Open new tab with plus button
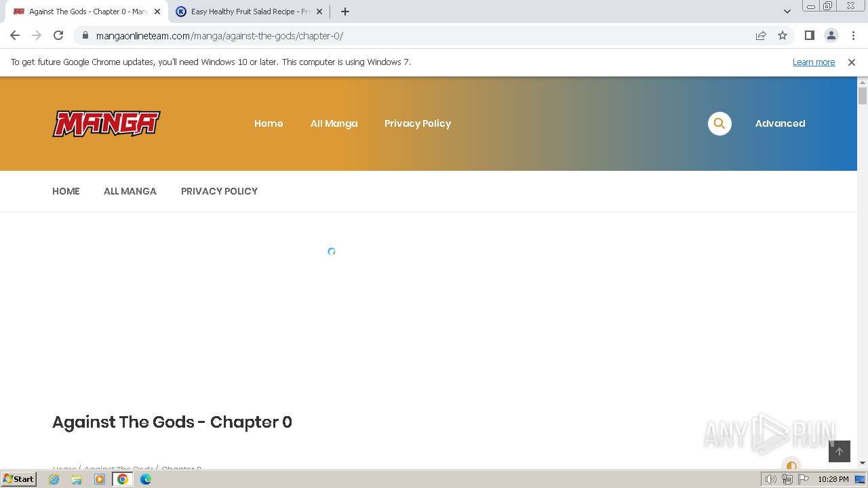 coord(345,12)
